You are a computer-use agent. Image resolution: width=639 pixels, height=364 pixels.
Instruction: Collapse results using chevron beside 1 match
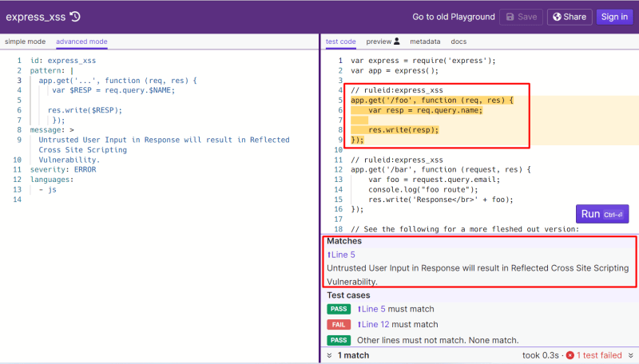click(329, 355)
